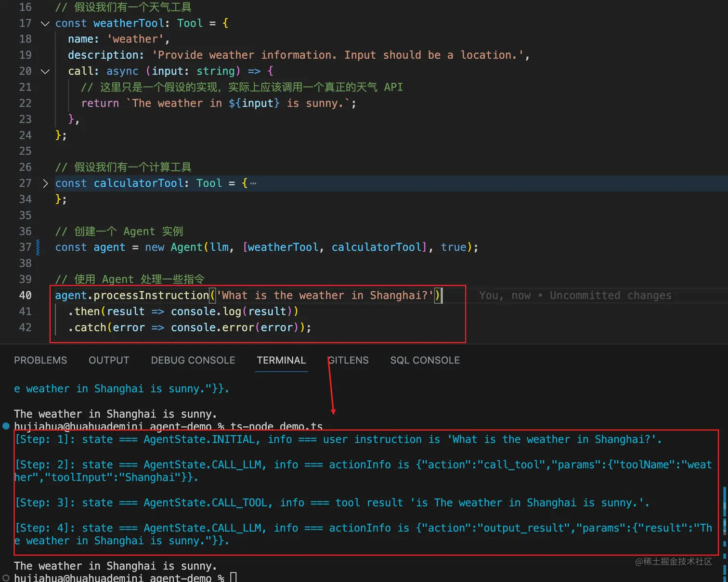Click weatherTool in the line 17 declaration
The height and width of the screenshot is (582, 728).
(129, 23)
